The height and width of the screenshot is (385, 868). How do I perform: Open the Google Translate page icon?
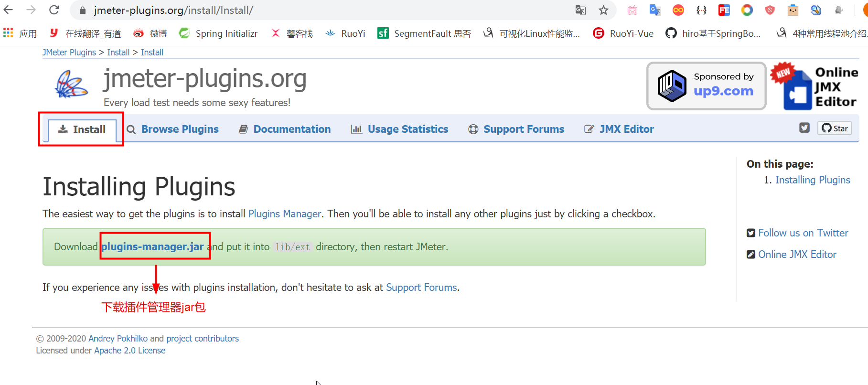(x=580, y=10)
